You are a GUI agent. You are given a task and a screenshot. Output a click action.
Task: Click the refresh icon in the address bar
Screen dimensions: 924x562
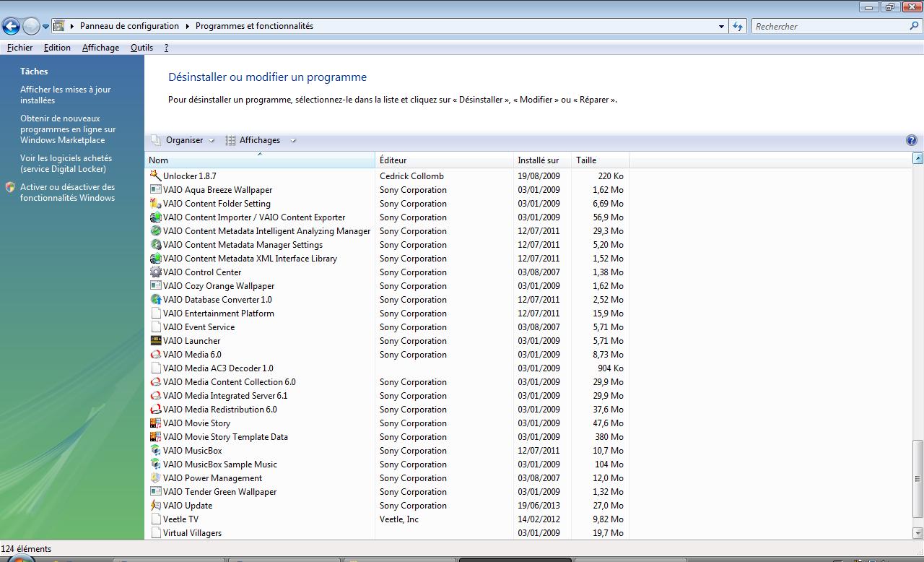pos(736,26)
